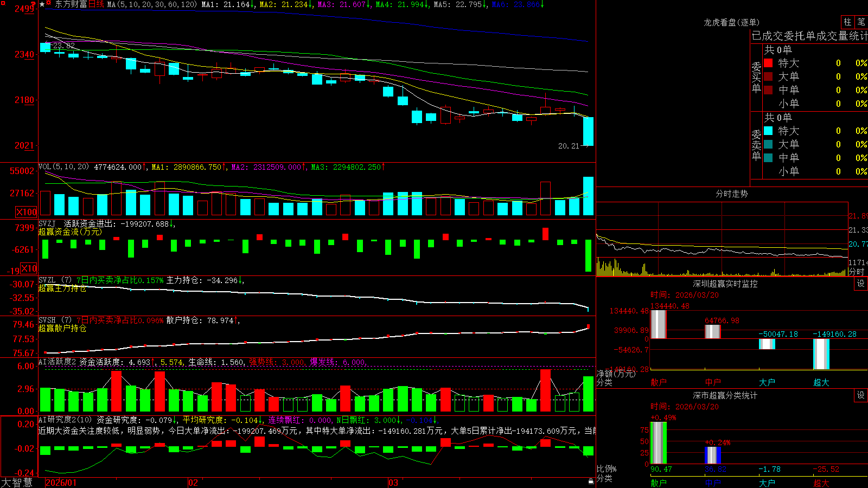The width and height of the screenshot is (868, 488).
Task: Click the 东方财富 stock name
Action: (x=71, y=4)
